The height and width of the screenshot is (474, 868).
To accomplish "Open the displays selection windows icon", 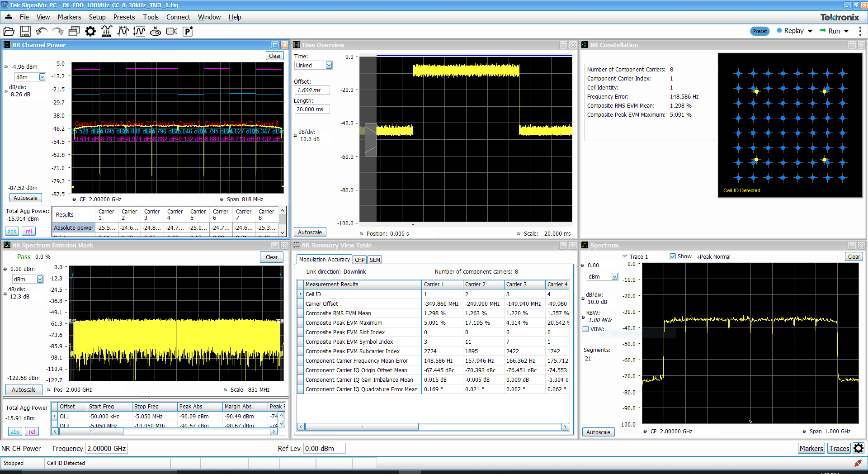I will (74, 31).
